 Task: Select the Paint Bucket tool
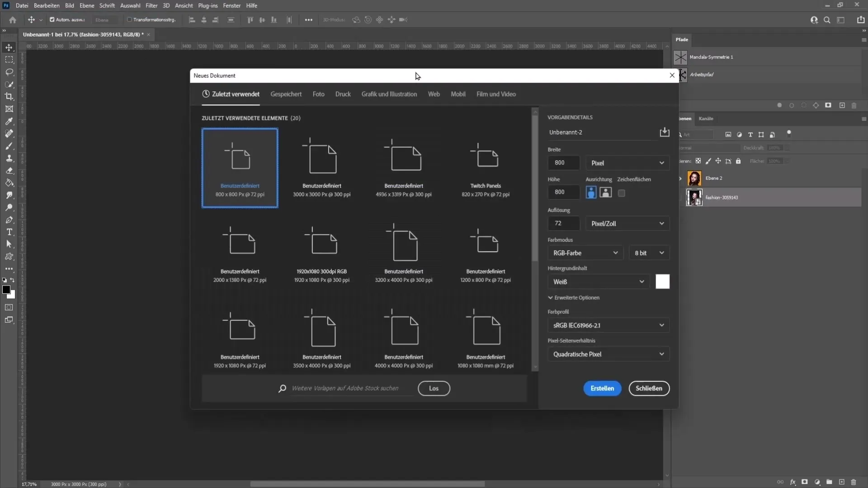pos(9,183)
